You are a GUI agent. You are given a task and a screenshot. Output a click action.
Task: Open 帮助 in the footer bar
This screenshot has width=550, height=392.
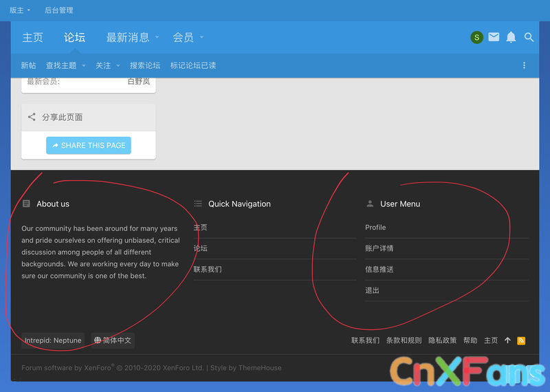pyautogui.click(x=470, y=340)
